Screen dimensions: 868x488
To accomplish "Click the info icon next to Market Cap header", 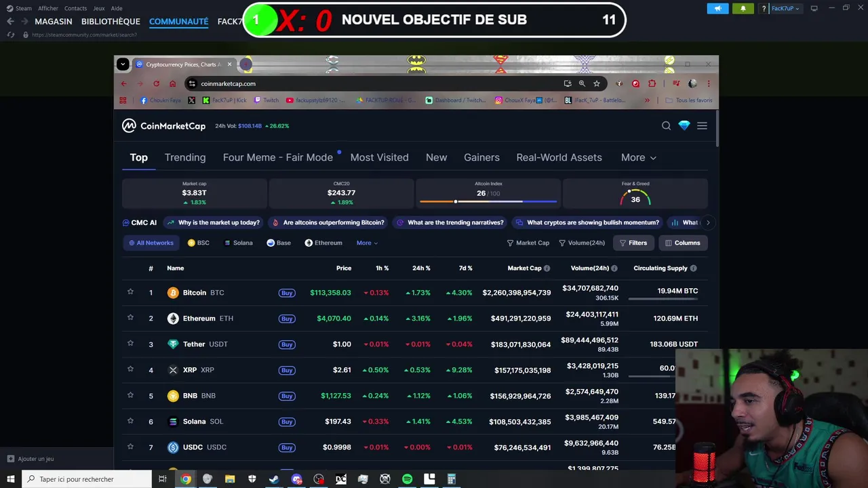I will [x=547, y=268].
